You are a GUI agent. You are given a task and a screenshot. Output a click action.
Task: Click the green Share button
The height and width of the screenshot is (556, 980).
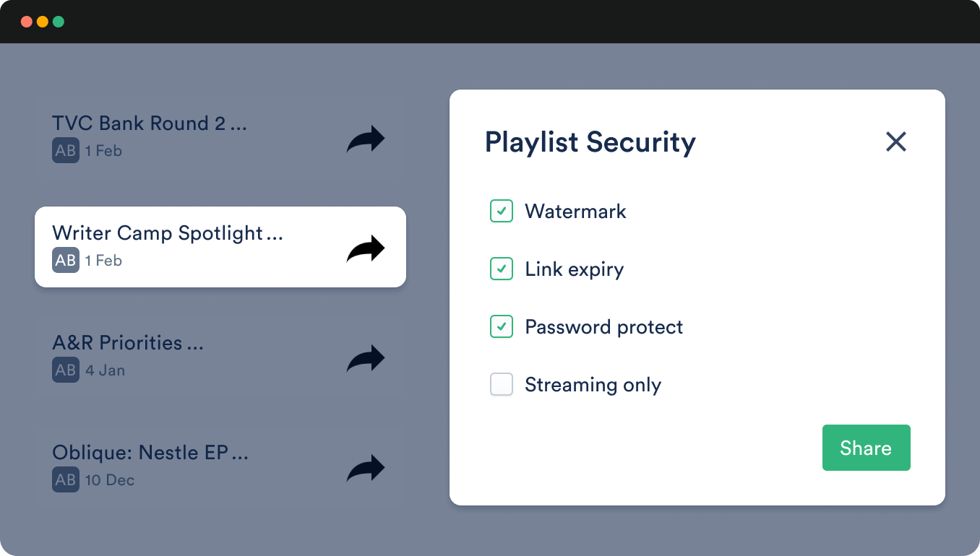pos(867,448)
